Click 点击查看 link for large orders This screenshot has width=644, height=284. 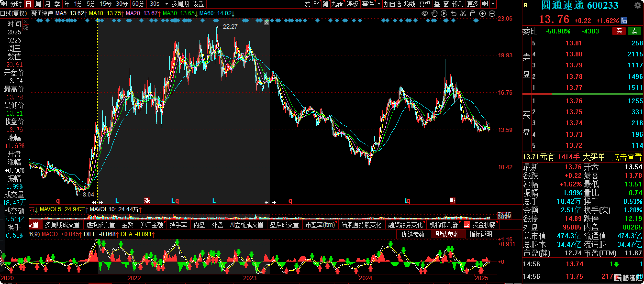pyautogui.click(x=627, y=157)
